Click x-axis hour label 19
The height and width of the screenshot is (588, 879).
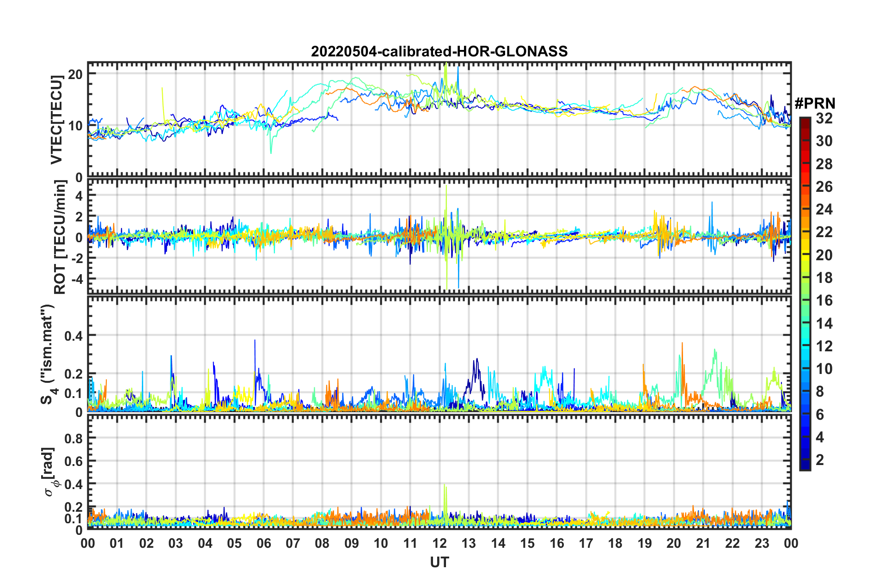645,543
